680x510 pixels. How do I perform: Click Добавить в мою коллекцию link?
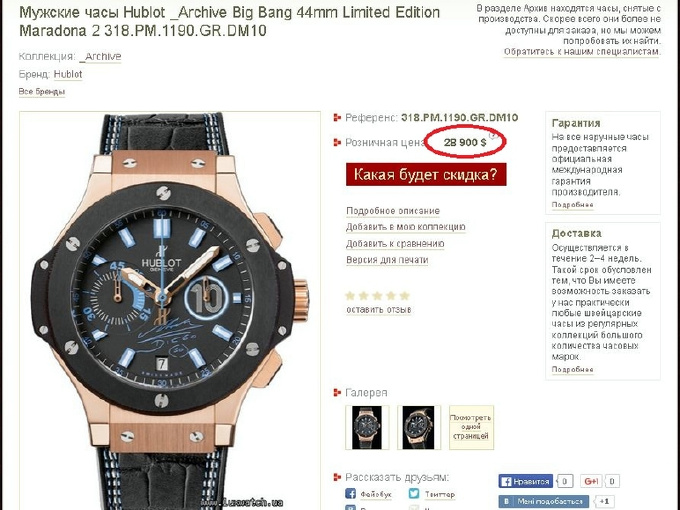[405, 227]
